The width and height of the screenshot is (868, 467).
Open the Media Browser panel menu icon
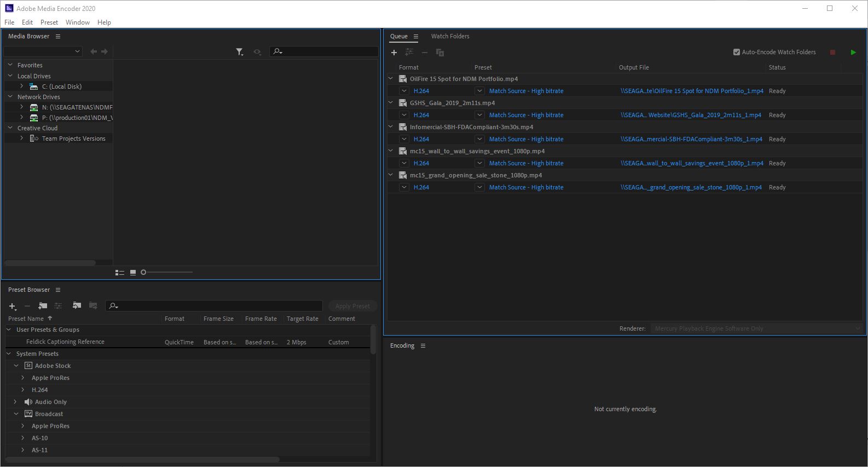(x=58, y=37)
